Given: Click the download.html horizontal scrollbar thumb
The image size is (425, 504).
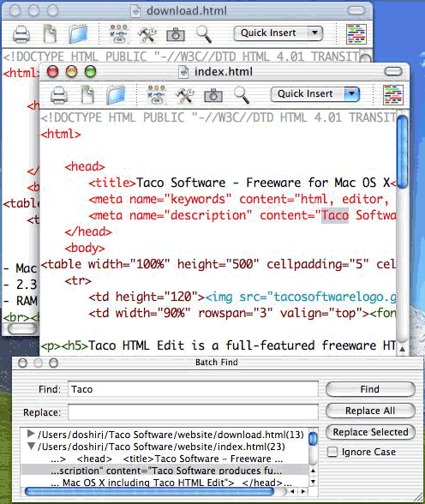Looking at the screenshot, I should [22, 328].
